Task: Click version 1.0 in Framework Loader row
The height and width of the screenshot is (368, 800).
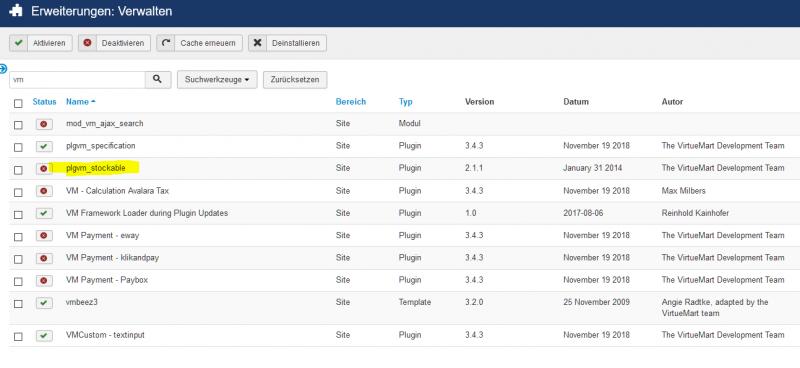Action: [x=470, y=213]
